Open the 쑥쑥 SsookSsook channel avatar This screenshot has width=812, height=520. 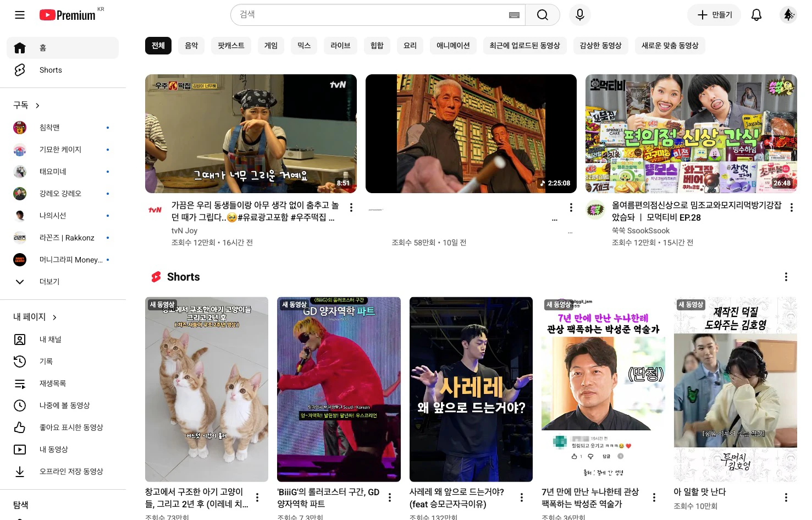click(x=595, y=210)
